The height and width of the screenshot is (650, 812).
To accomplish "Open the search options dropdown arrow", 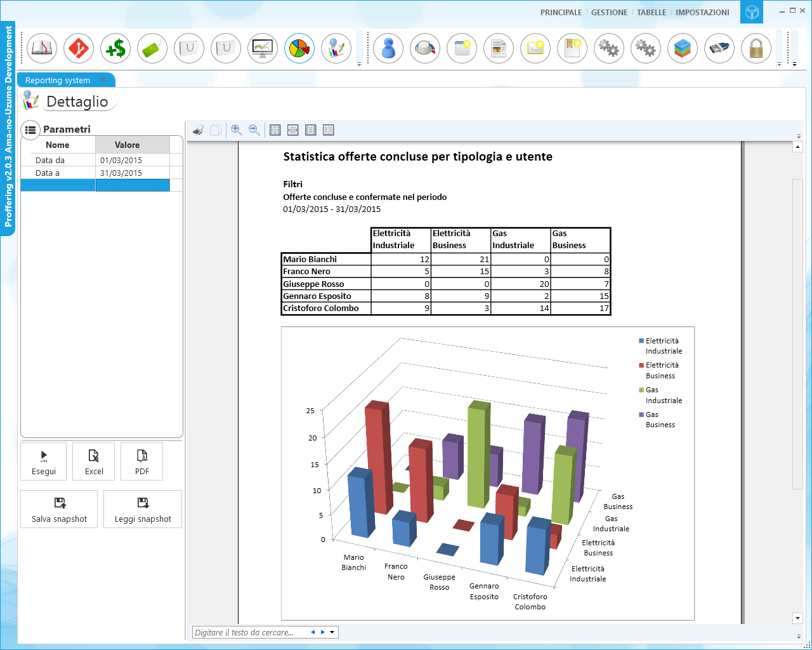I will [x=332, y=632].
